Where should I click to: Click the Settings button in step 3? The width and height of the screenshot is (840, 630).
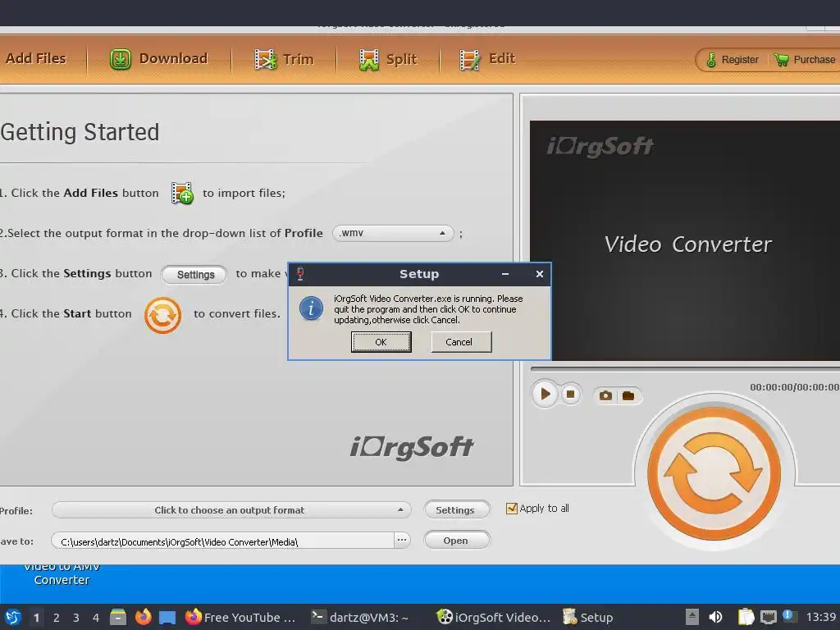tap(195, 274)
